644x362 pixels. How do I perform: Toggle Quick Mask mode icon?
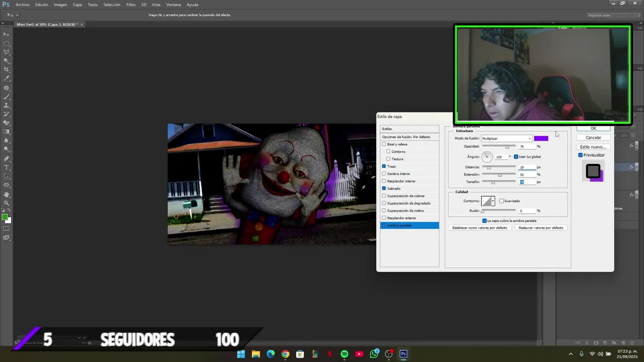(7, 229)
